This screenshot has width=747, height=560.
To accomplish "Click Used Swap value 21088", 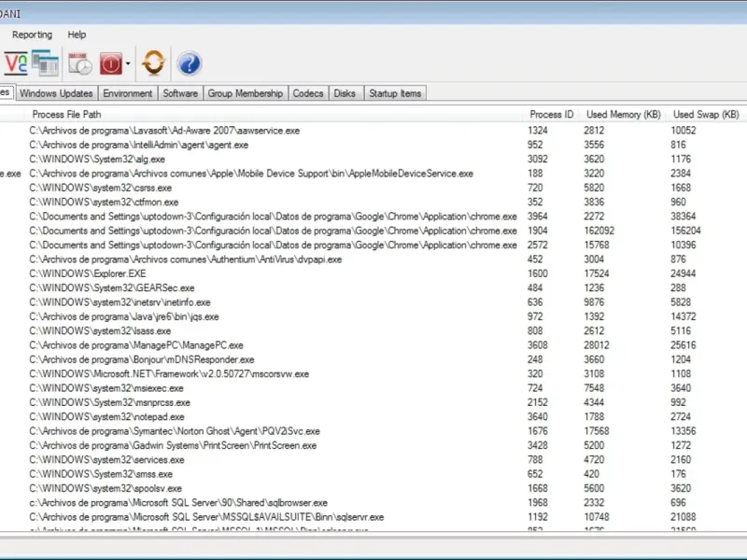I will click(684, 517).
